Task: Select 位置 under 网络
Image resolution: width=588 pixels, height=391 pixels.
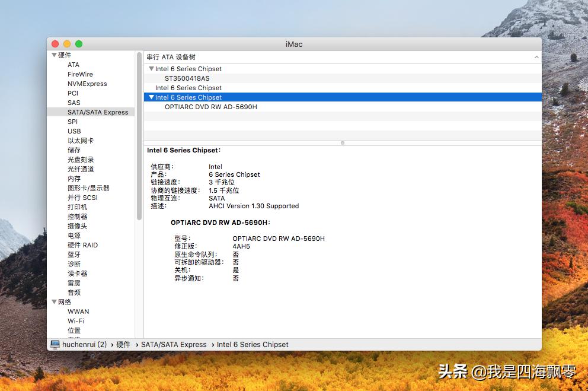Action: [74, 330]
